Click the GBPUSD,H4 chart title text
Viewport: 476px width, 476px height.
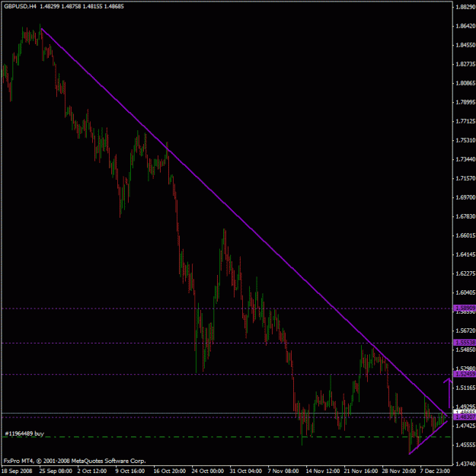(x=20, y=6)
